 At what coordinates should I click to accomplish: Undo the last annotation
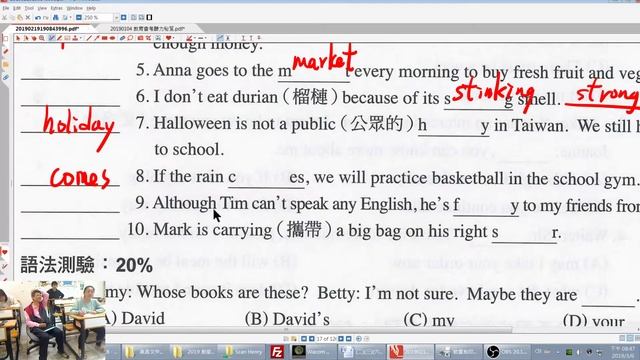38,18
